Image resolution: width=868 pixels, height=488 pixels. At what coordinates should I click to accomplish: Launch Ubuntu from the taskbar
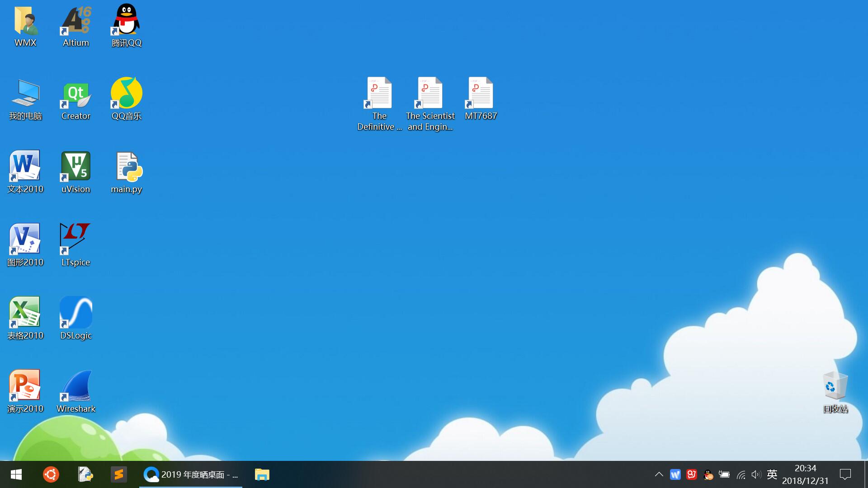(51, 474)
